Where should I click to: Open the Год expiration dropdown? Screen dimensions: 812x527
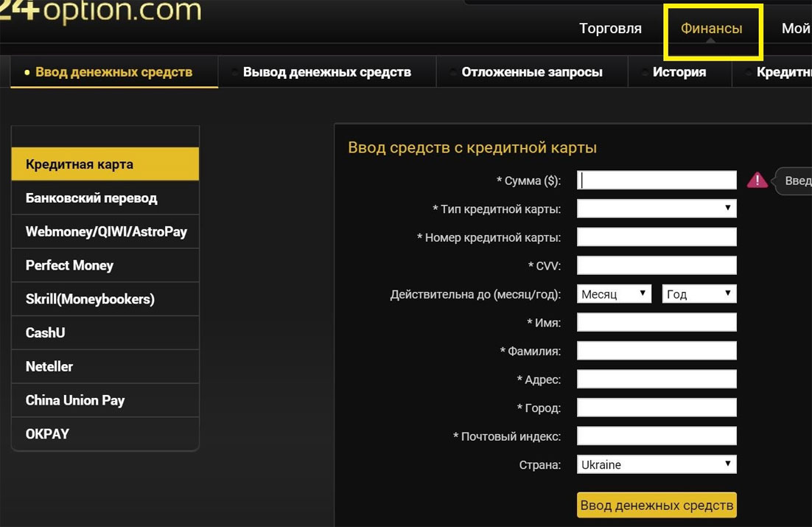pos(699,293)
